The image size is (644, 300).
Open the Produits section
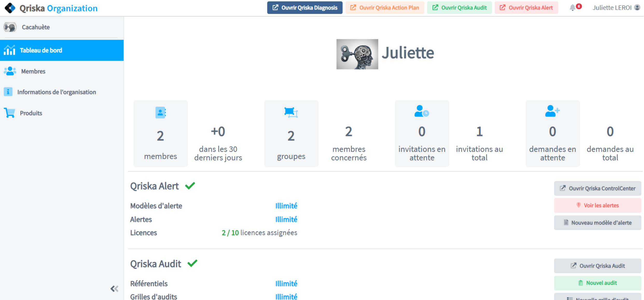coord(62,113)
